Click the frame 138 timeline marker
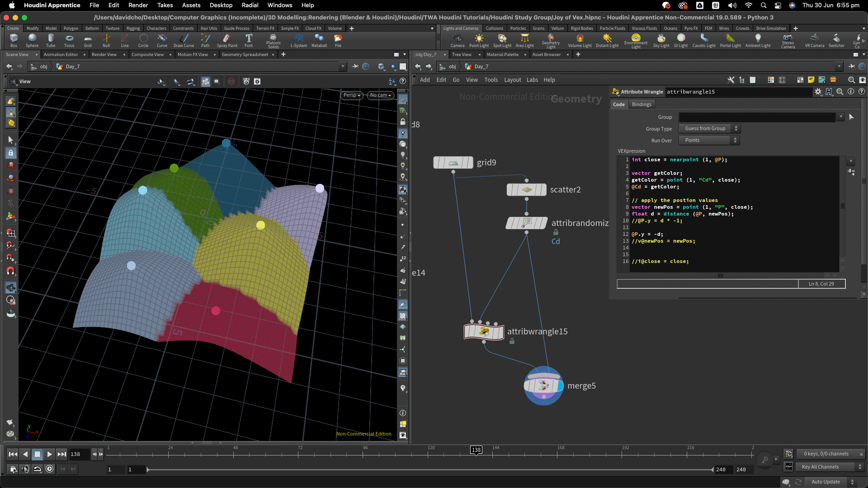 476,450
